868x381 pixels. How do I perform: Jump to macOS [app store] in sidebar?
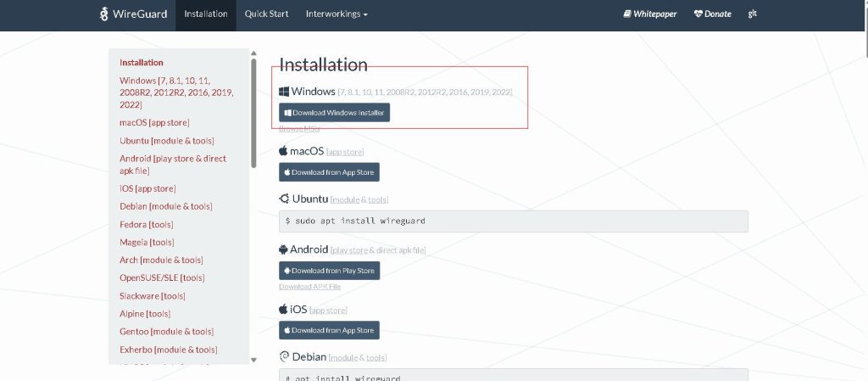tap(154, 122)
